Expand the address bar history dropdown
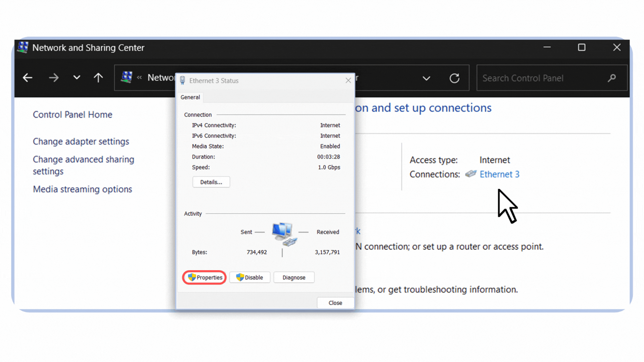Image resolution: width=644 pixels, height=362 pixels. [426, 78]
